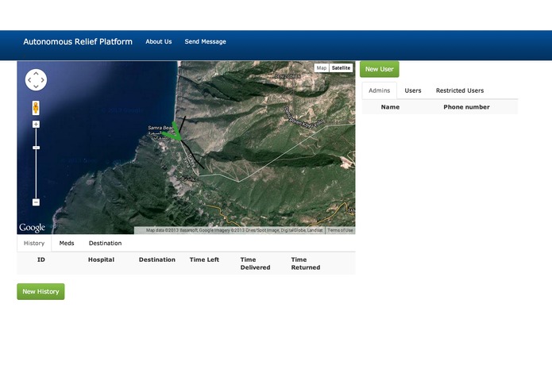The image size is (552, 392).
Task: Click the New User button
Action: point(380,69)
